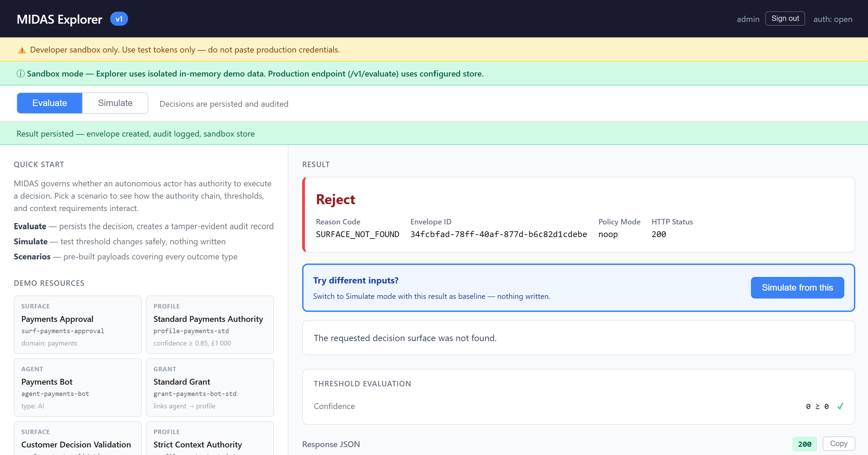Select the Standard Payments Authority profile card
The width and height of the screenshot is (868, 455).
[209, 324]
